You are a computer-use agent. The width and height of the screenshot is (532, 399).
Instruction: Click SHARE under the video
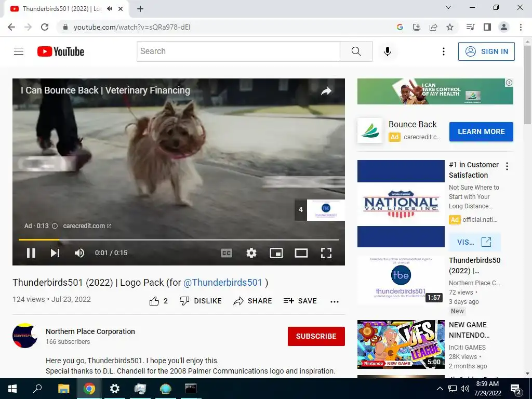pyautogui.click(x=253, y=301)
